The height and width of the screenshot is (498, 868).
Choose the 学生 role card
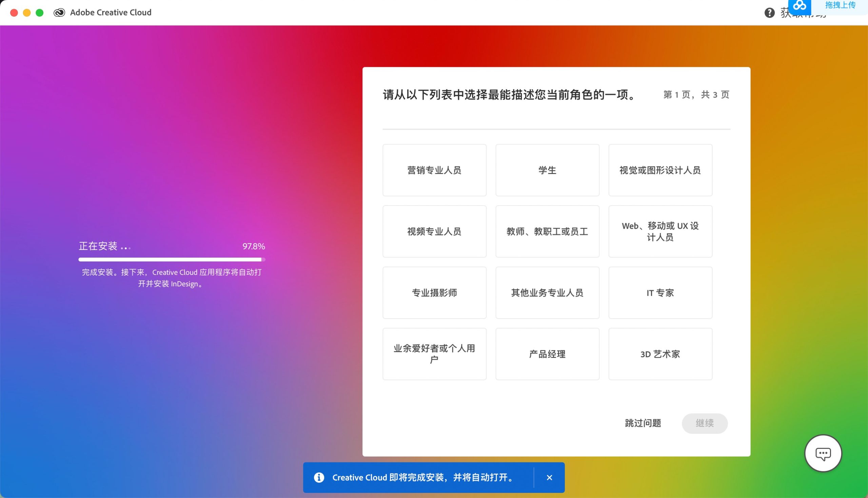click(x=547, y=170)
